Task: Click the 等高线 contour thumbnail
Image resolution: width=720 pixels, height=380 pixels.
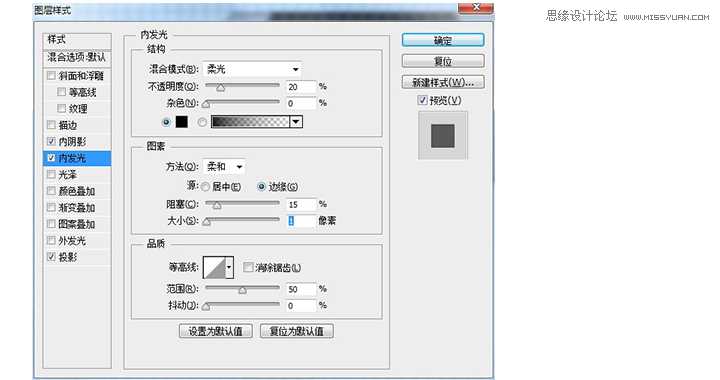Action: (x=214, y=268)
